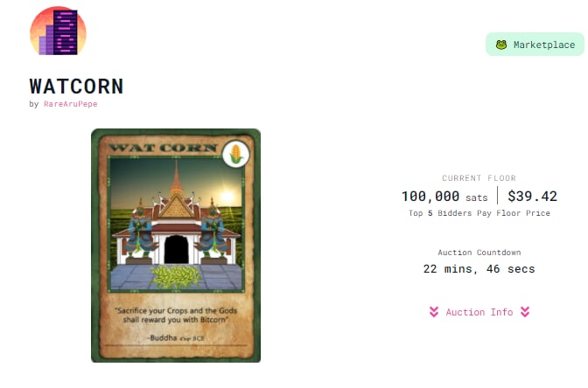Image resolution: width=588 pixels, height=388 pixels.
Task: Click the left double-chevron beside Auction Info
Action: tap(434, 312)
